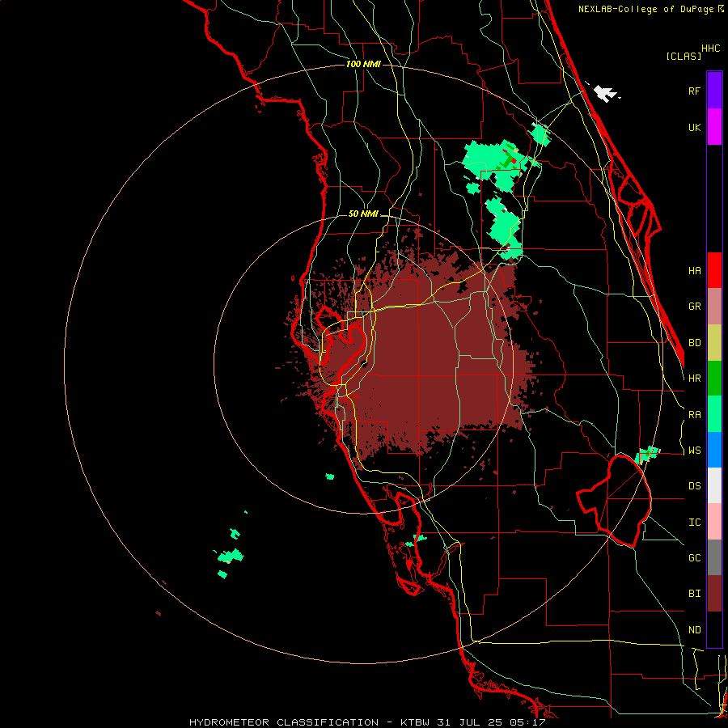Click the blue WS legend swatch
Viewport: 728px width, 728px height.
pyautogui.click(x=714, y=450)
